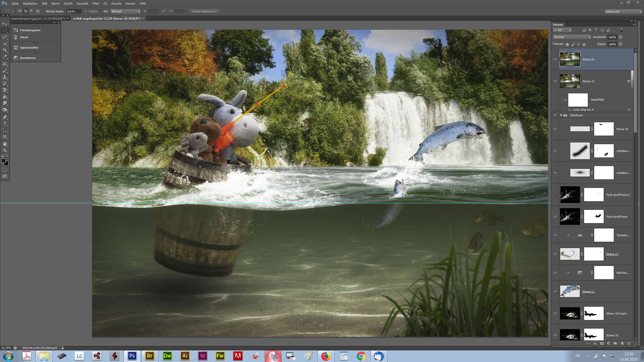Delete layer with trash icon
The height and width of the screenshot is (362, 644).
[629, 343]
